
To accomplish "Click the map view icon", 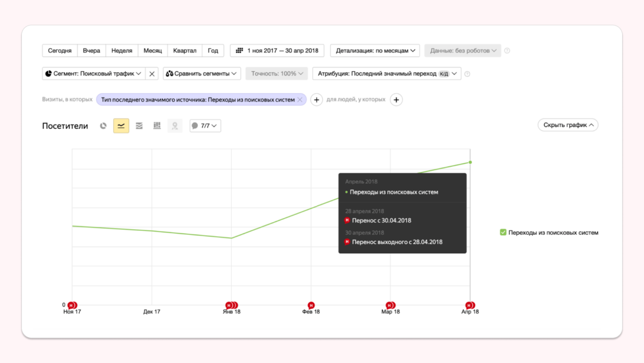I will tap(175, 126).
